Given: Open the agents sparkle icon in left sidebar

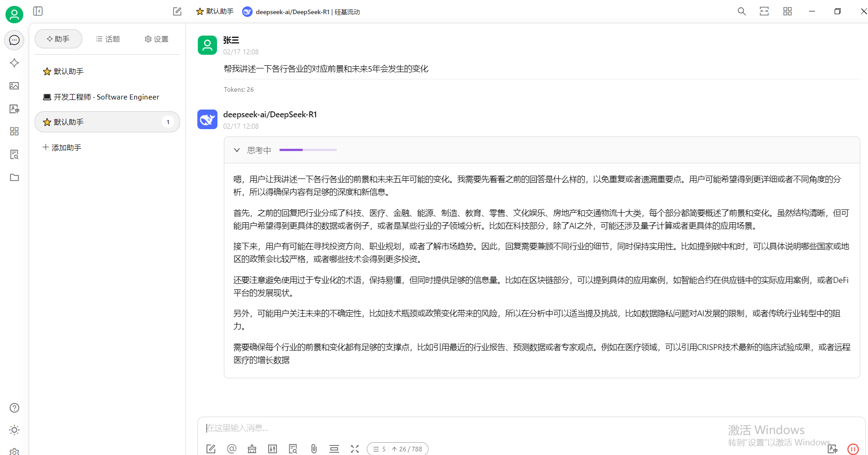Looking at the screenshot, I should tap(14, 63).
